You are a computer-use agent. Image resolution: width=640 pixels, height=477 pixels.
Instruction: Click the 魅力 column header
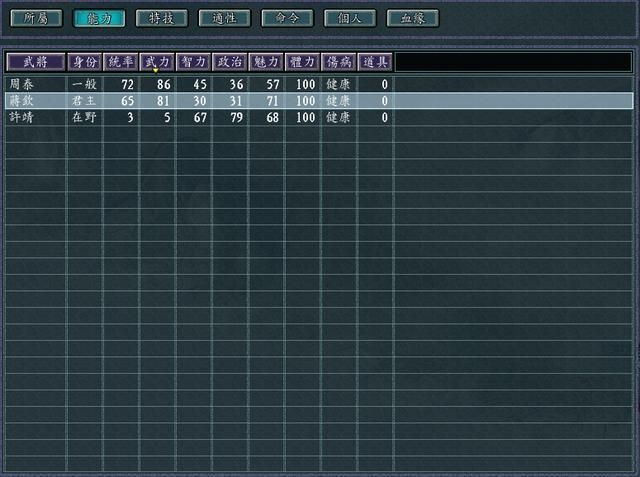(x=265, y=62)
